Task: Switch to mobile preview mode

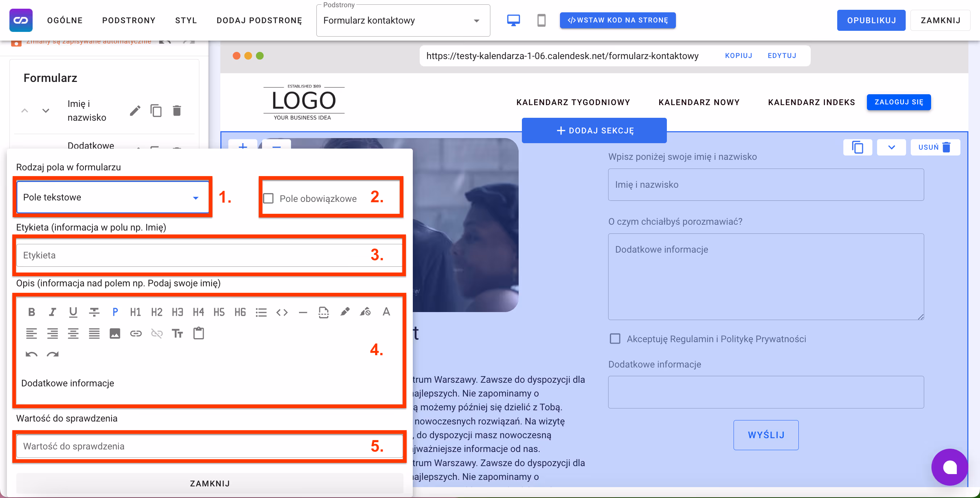Action: coord(541,20)
